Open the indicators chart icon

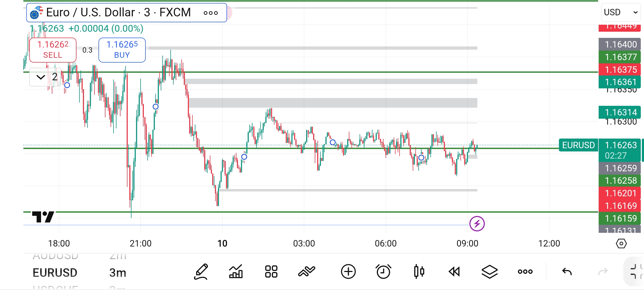point(236,272)
